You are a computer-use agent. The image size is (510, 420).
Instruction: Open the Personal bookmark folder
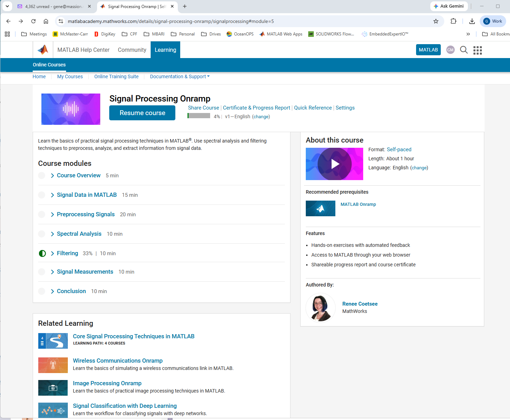pyautogui.click(x=183, y=34)
